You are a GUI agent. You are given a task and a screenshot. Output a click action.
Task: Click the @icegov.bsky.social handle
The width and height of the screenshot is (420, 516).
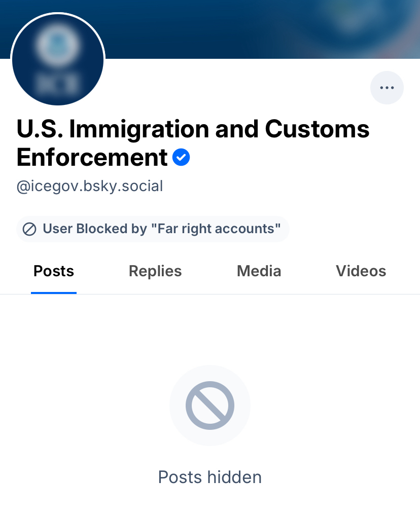[x=90, y=187]
